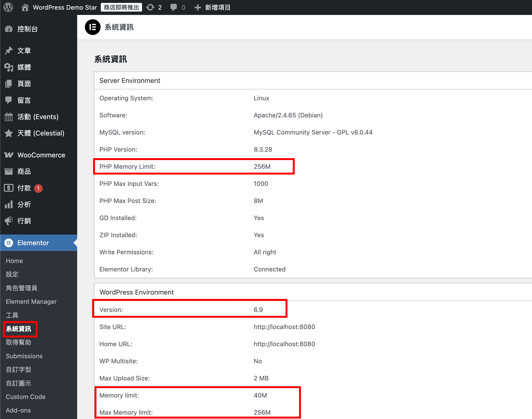Open the Media library icon
The height and width of the screenshot is (419, 532).
pyautogui.click(x=9, y=67)
